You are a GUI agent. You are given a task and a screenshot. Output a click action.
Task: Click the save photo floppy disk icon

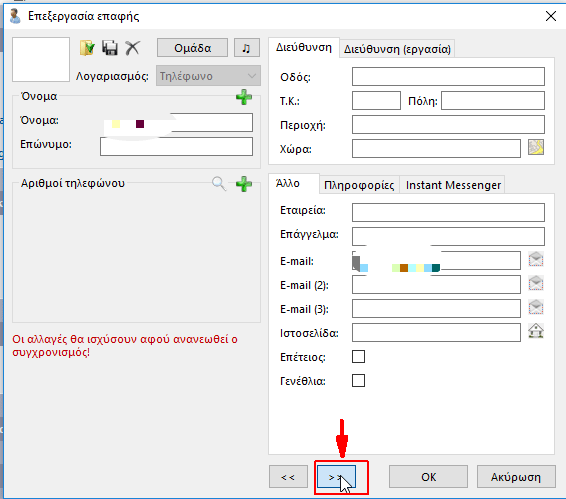point(110,48)
